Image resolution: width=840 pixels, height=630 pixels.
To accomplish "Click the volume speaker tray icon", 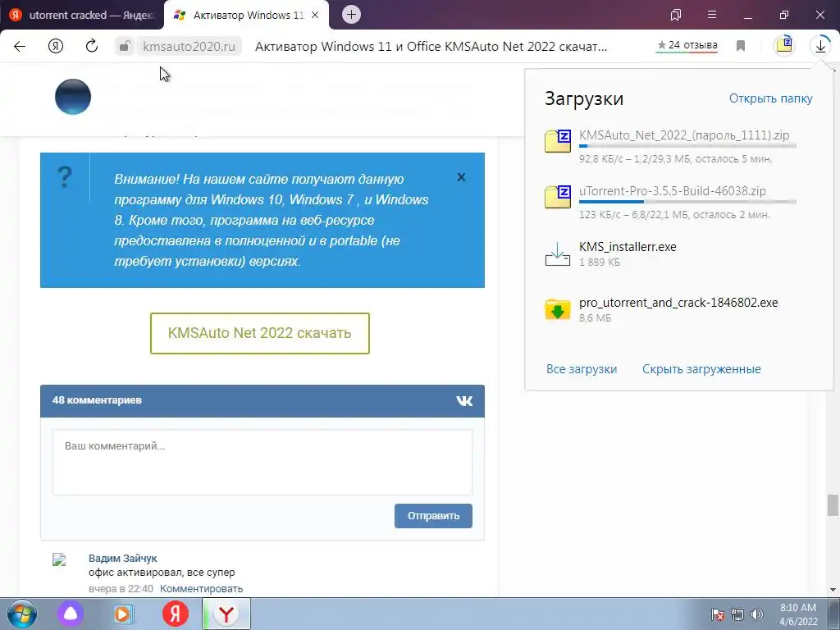I will tap(757, 614).
